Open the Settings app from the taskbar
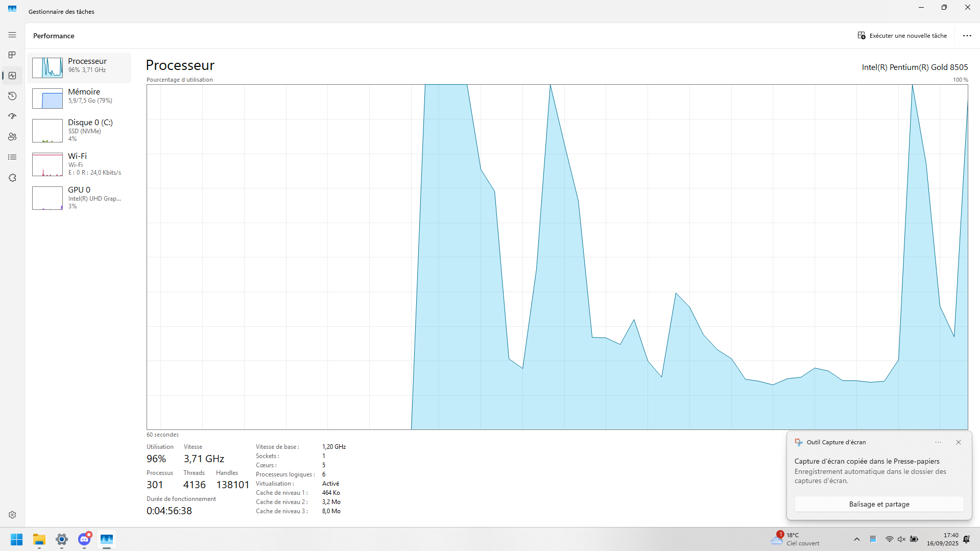 (x=62, y=539)
